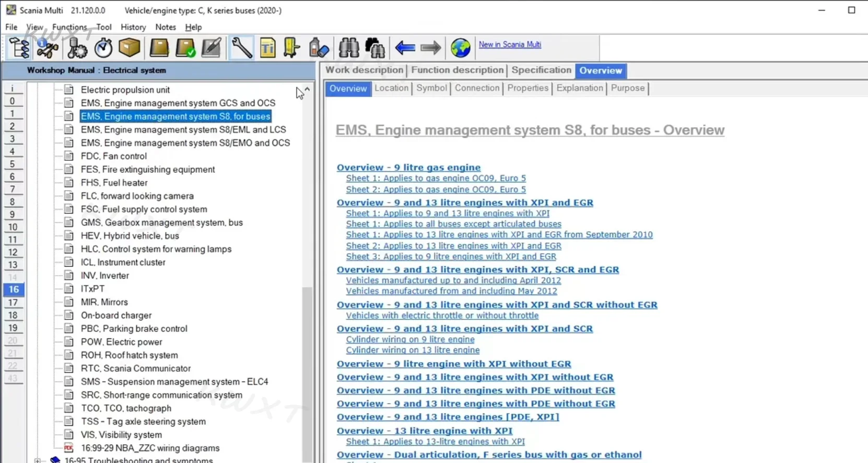Viewport: 868px width, 463px height.
Task: Select the Symbol sub-tab
Action: [431, 88]
